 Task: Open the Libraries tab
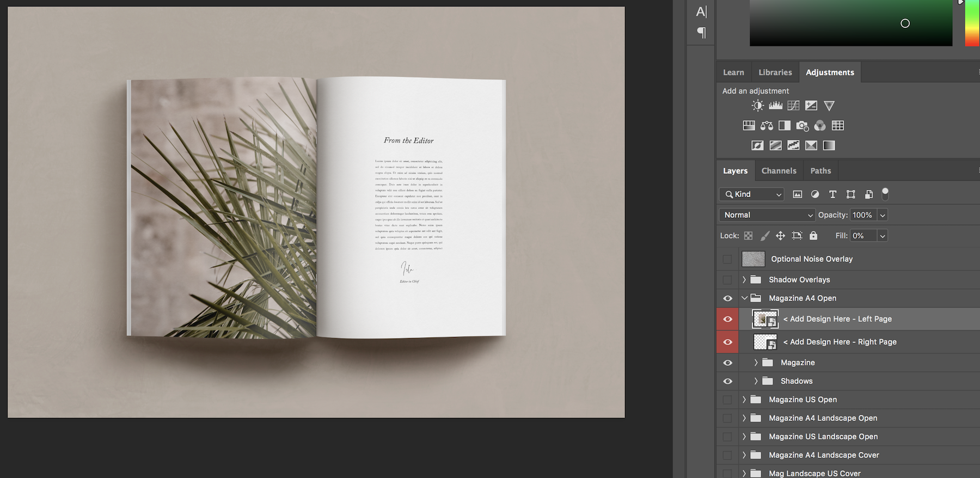[775, 72]
